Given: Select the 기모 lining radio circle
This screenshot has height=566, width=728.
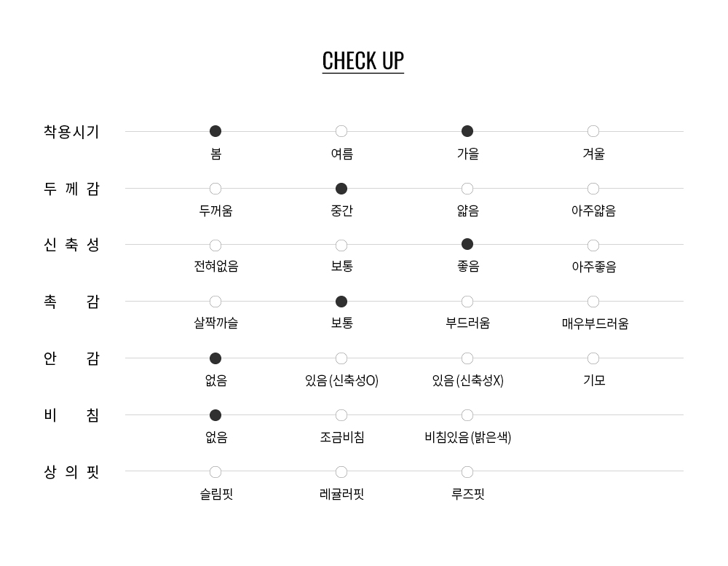Looking at the screenshot, I should click(593, 358).
